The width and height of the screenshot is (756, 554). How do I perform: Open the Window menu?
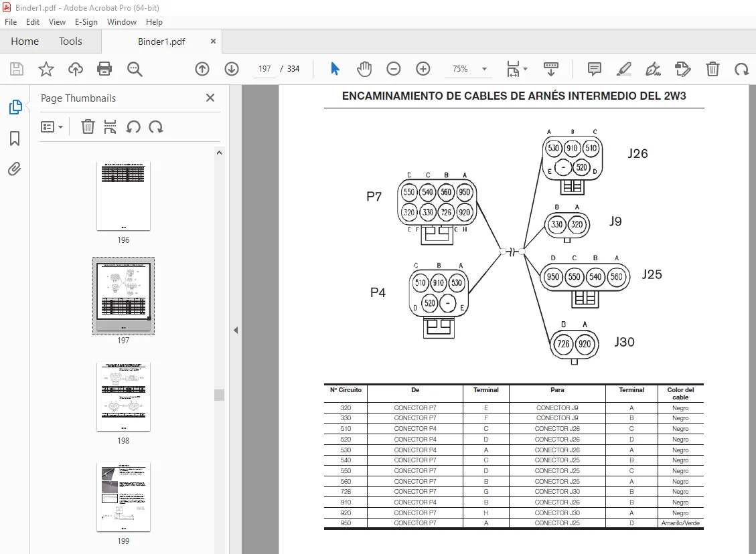(x=121, y=22)
